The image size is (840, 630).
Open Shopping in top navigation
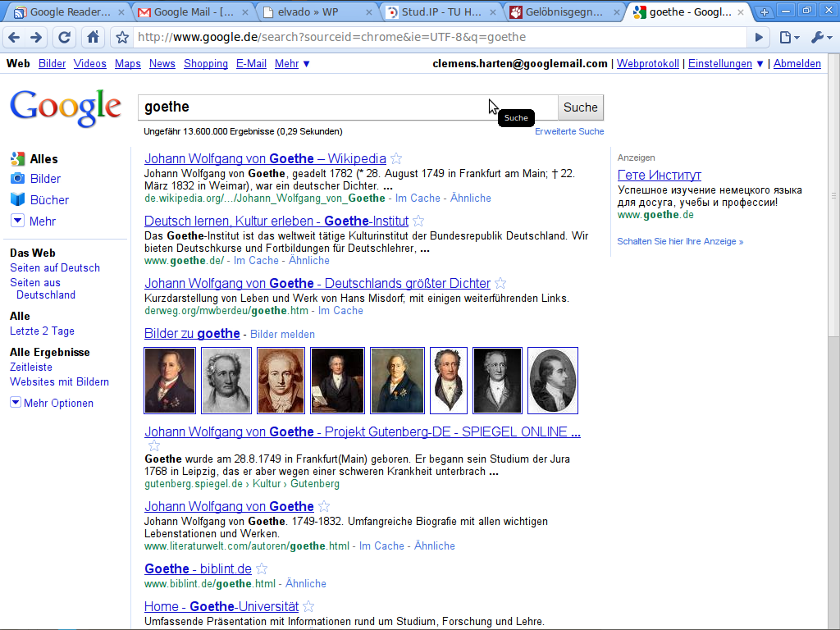click(x=206, y=63)
